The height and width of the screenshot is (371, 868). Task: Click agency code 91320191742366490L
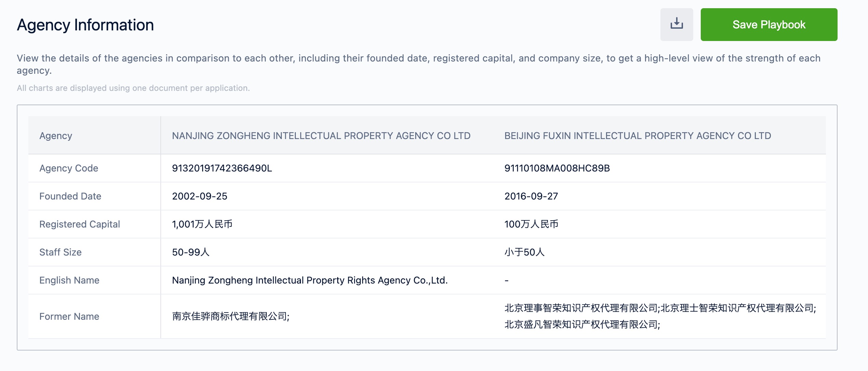(222, 168)
